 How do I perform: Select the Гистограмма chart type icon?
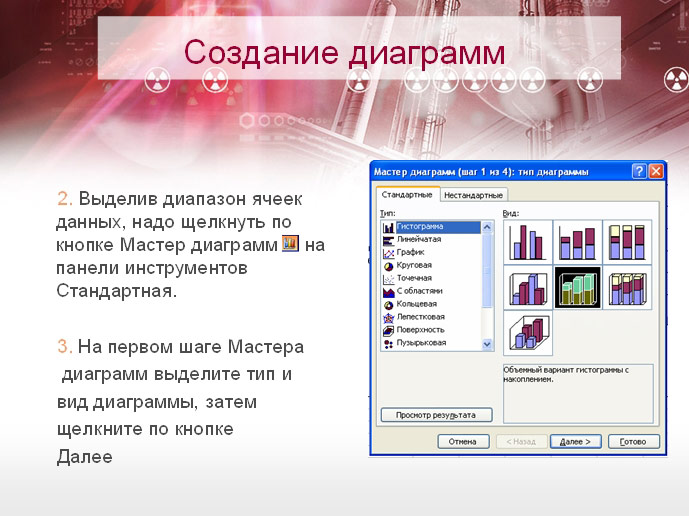click(388, 227)
